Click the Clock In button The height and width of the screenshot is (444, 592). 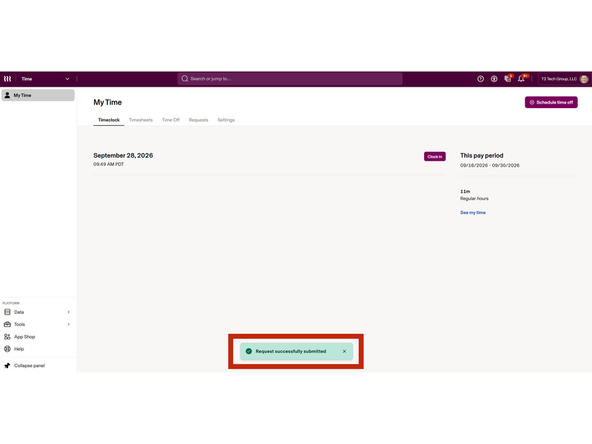coord(435,157)
